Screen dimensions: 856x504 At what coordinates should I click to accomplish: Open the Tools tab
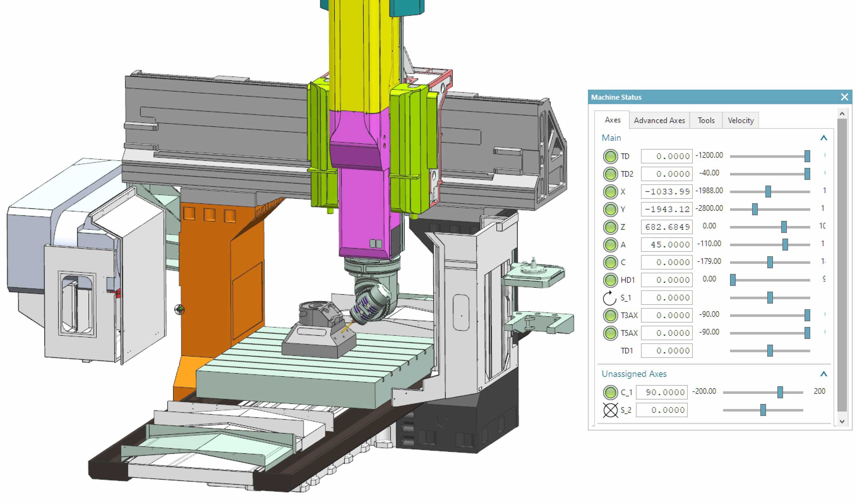coord(706,121)
